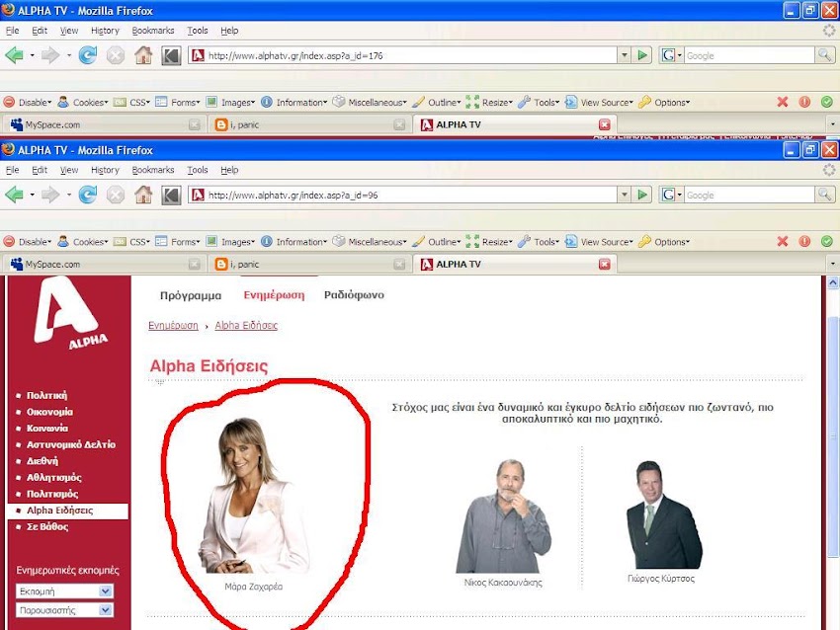Switch to MySpace.com tab in front window
Screen dimensions: 840x630
tap(104, 264)
